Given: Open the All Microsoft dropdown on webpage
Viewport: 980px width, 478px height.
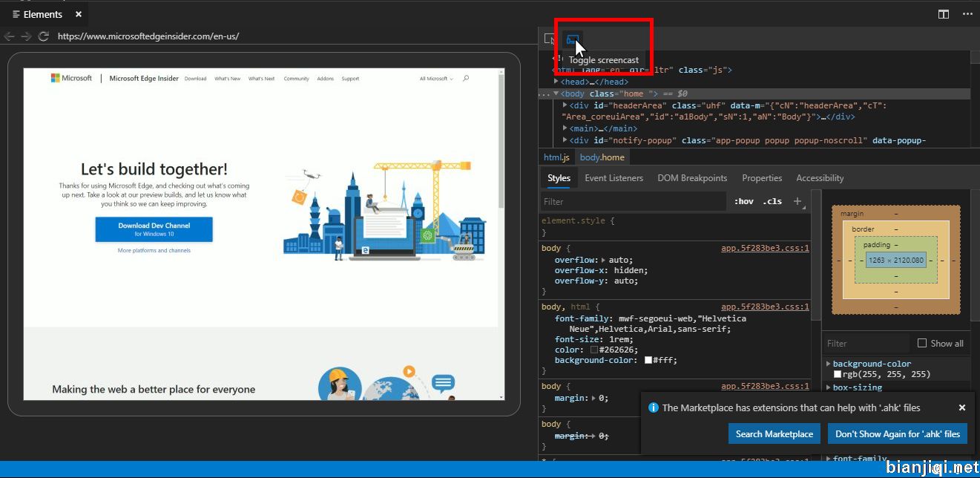Looking at the screenshot, I should click(435, 79).
